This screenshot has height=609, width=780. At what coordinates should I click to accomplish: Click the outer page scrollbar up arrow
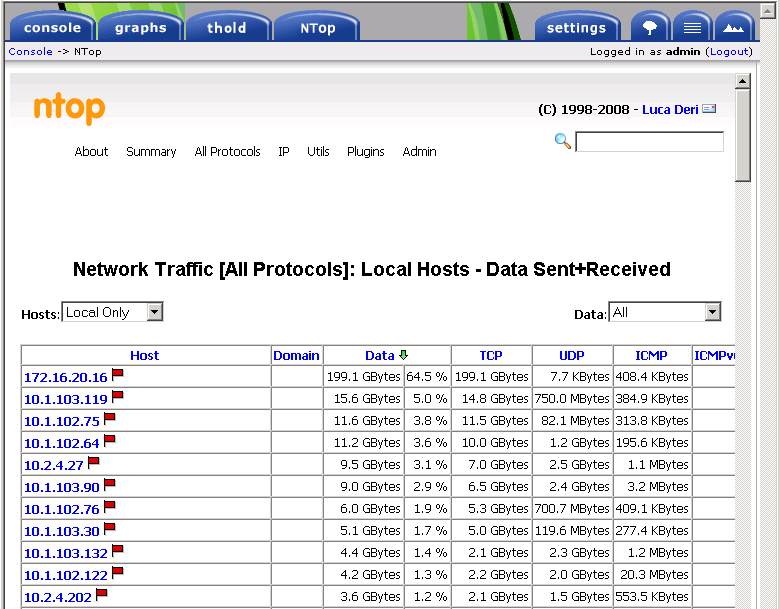768,10
